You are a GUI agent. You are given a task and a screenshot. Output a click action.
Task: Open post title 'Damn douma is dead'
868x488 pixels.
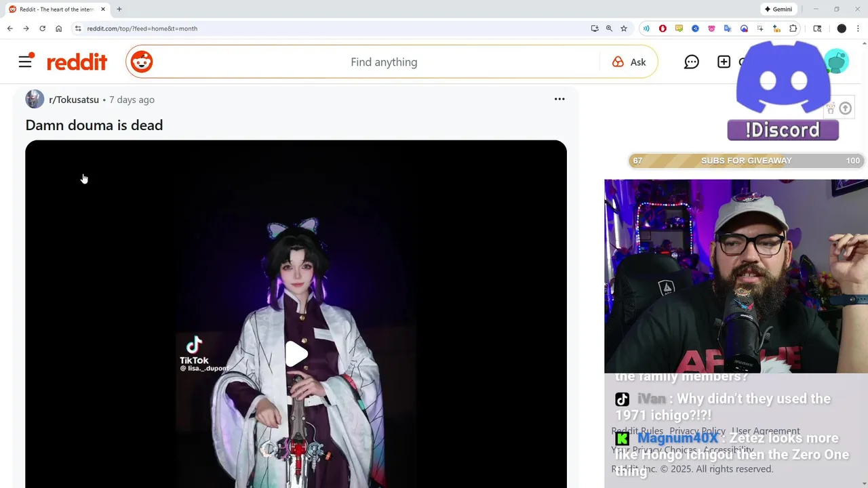(94, 125)
